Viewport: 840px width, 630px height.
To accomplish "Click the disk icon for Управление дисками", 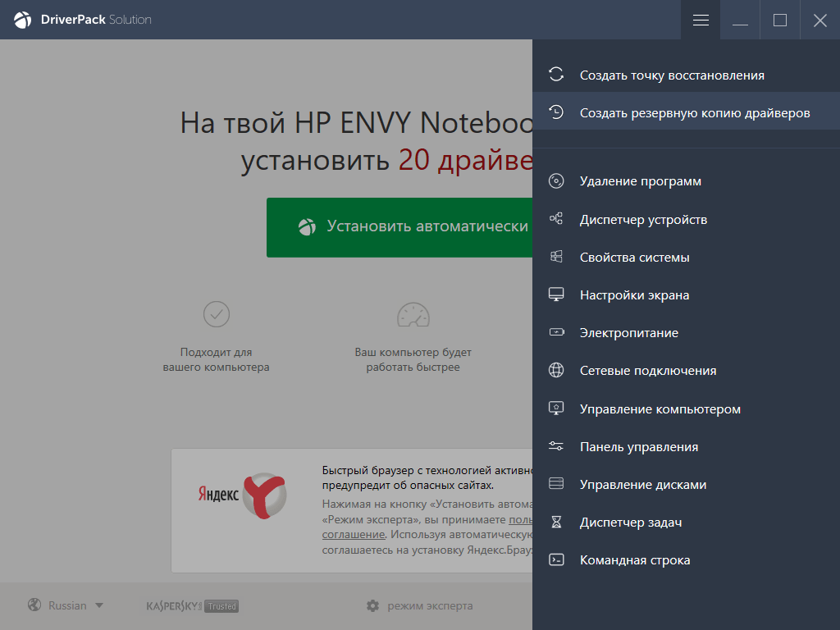I will (556, 484).
